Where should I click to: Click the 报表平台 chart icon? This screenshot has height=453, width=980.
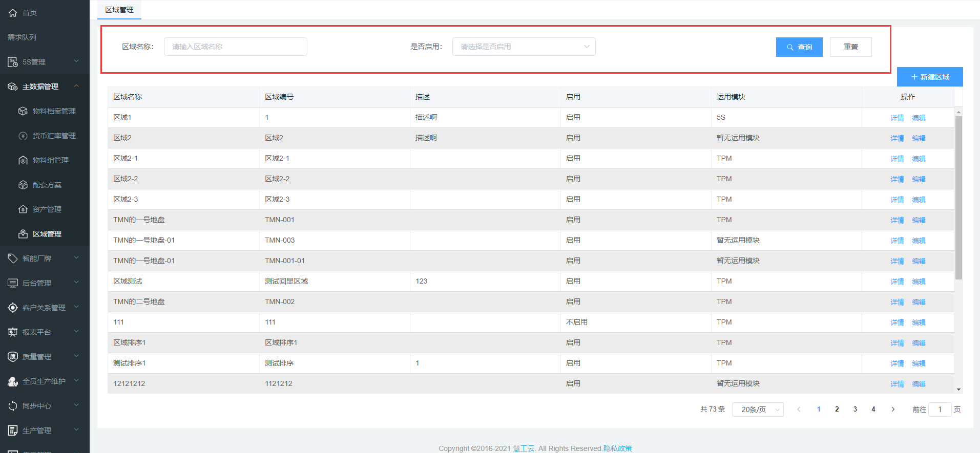tap(13, 332)
